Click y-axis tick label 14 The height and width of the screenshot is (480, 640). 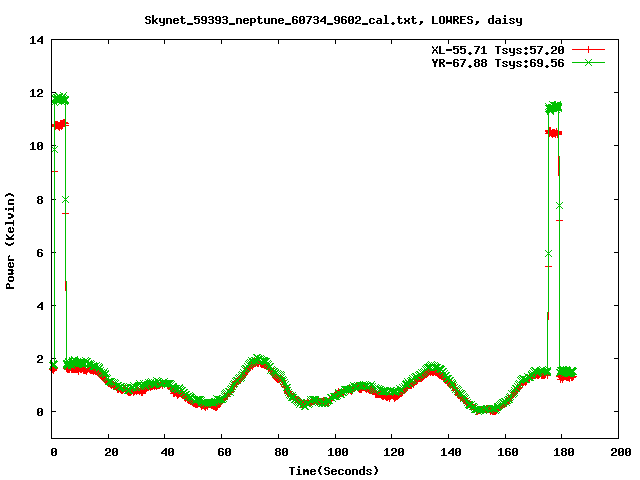pyautogui.click(x=37, y=40)
